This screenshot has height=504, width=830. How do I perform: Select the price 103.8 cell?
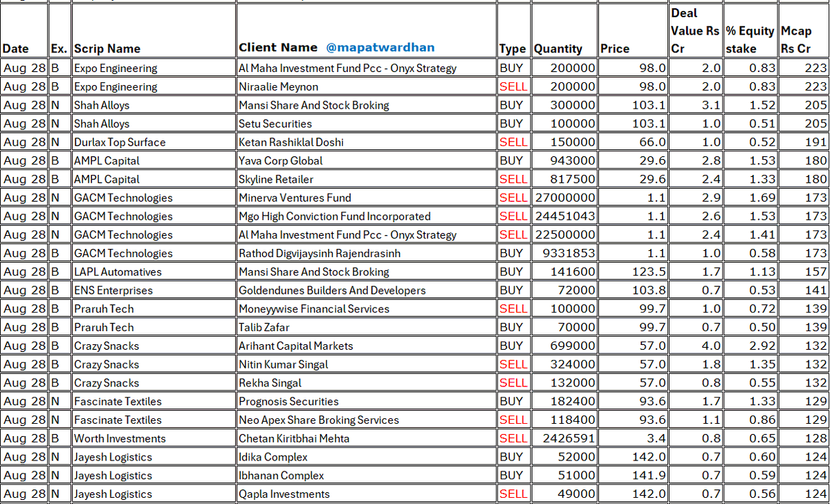(633, 290)
